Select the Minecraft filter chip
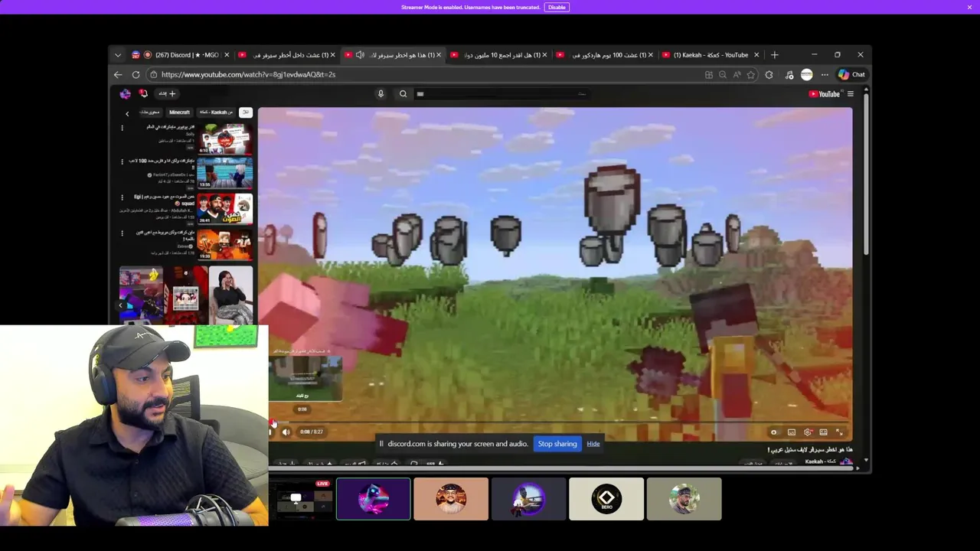Viewport: 980px width, 551px height. tap(179, 112)
